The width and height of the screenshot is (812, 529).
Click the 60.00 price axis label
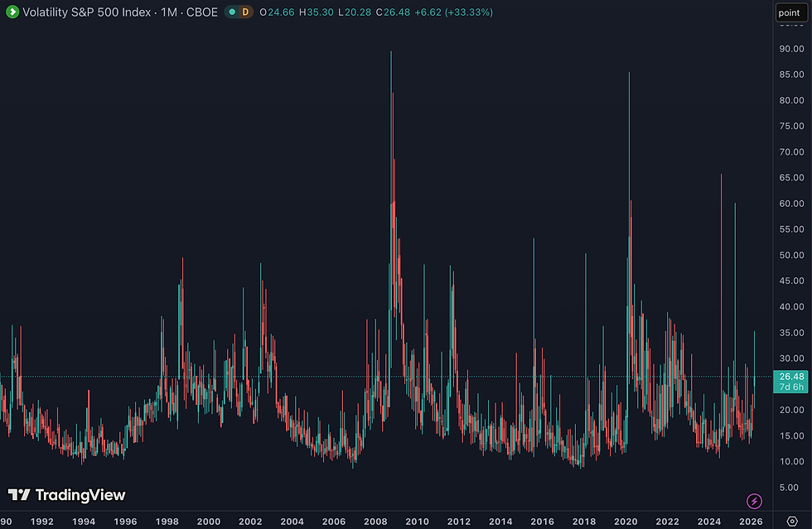[791, 204]
